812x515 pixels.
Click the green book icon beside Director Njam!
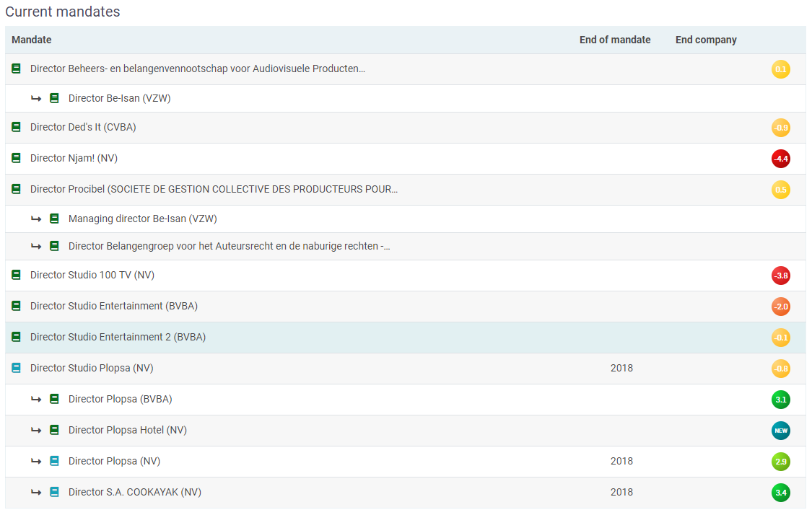pos(17,158)
